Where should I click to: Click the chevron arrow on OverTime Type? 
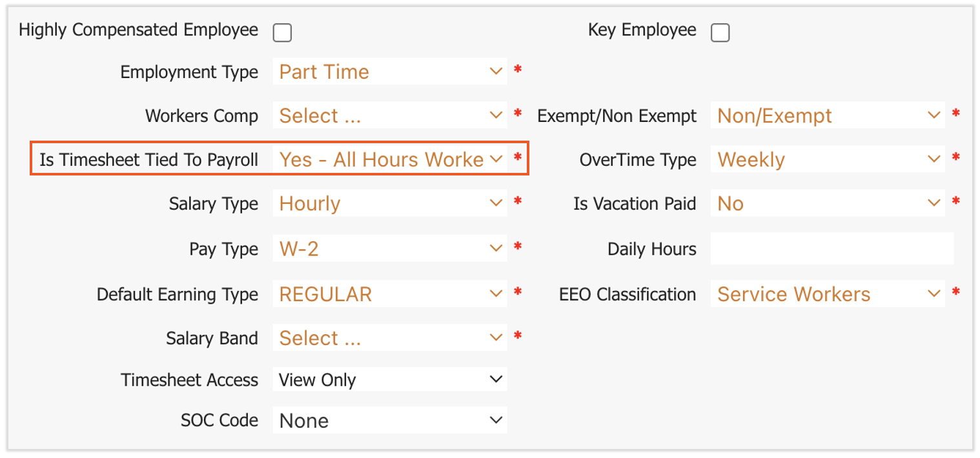point(934,159)
